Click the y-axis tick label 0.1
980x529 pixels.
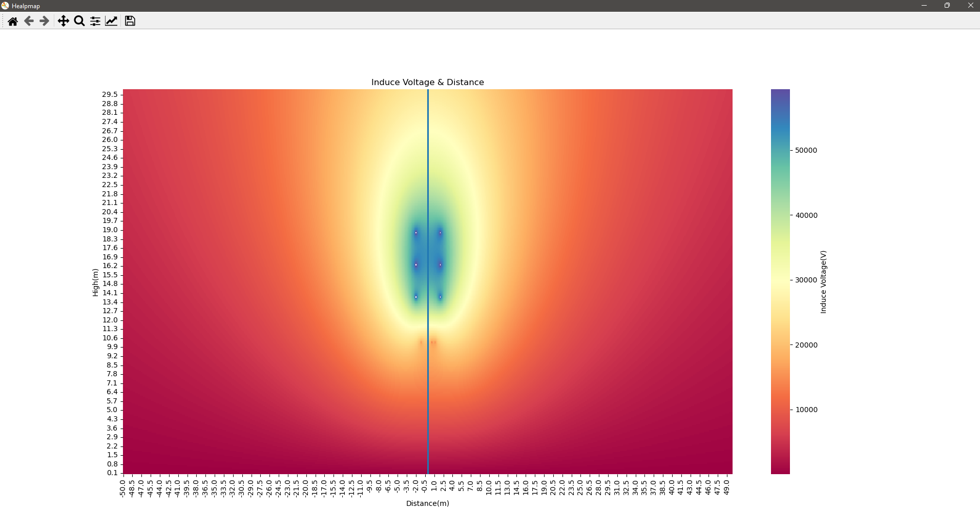[112, 473]
